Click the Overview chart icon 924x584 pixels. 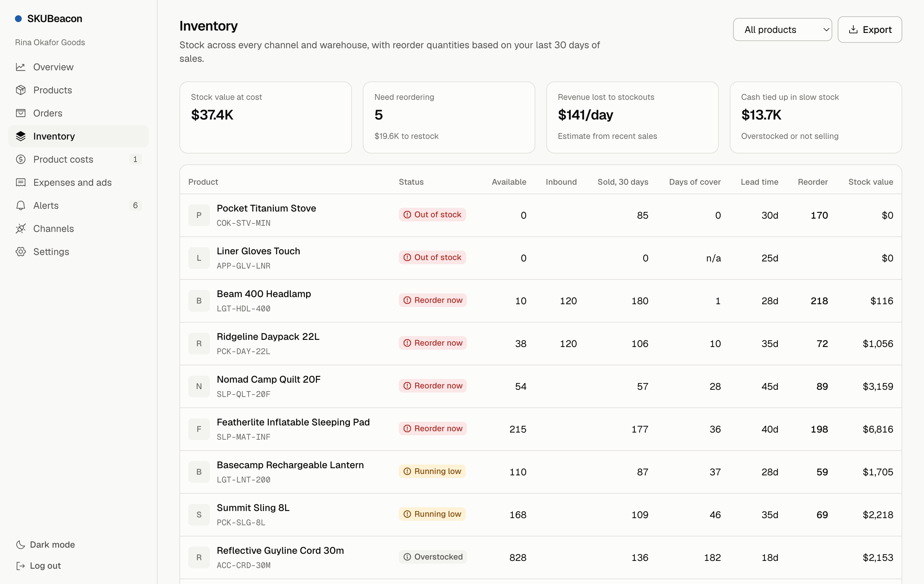(21, 67)
